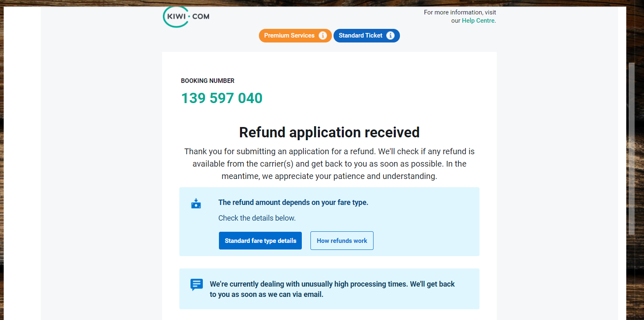
Task: Click the Standard fare type details button
Action: (260, 240)
